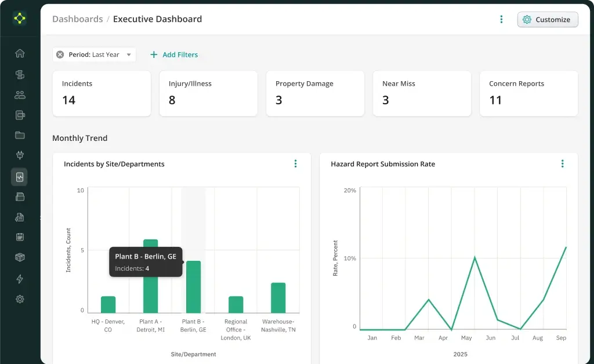Expand the Period: Last Year dropdown

pos(129,54)
